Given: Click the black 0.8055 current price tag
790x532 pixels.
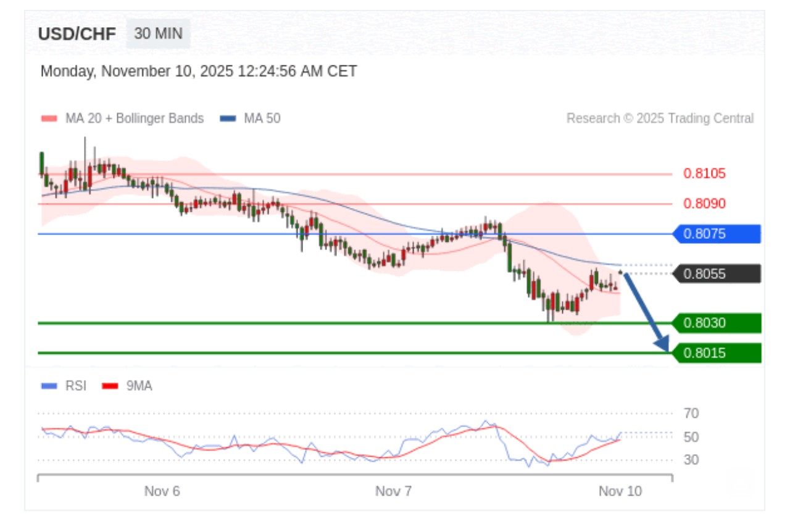Looking at the screenshot, I should [716, 273].
